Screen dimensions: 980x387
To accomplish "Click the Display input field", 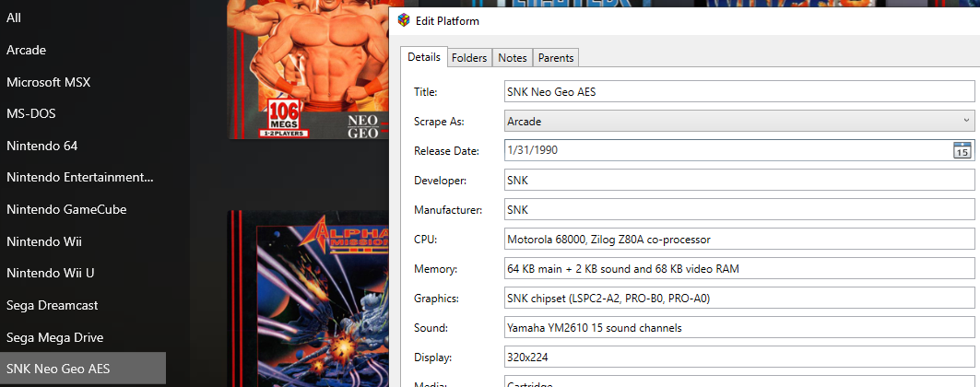I will coord(739,358).
